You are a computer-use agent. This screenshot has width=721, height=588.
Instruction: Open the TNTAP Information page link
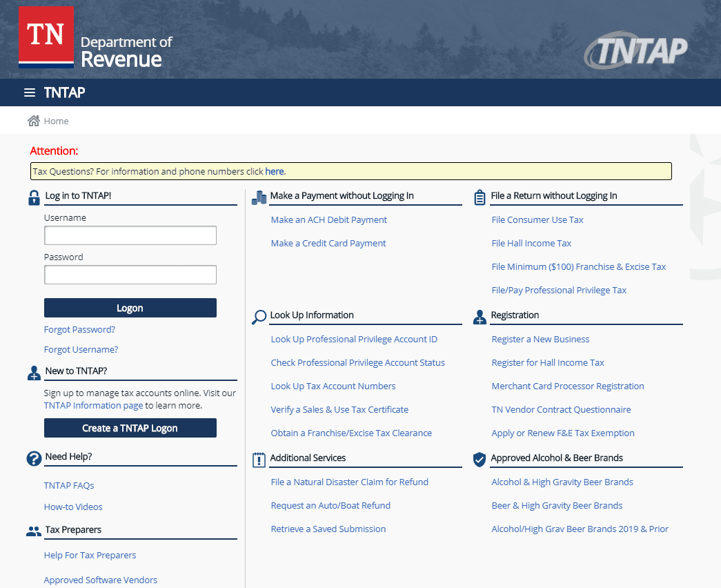click(93, 405)
